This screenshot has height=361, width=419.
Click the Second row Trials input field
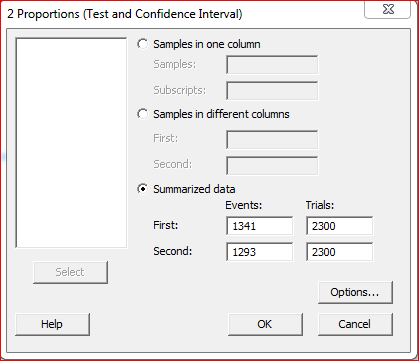pyautogui.click(x=339, y=252)
